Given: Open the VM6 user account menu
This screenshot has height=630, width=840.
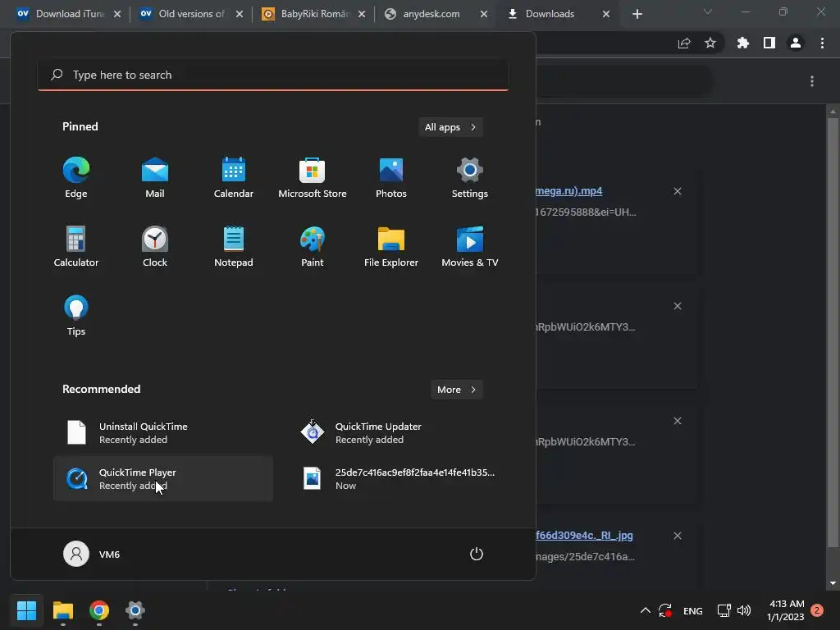Looking at the screenshot, I should 92,554.
